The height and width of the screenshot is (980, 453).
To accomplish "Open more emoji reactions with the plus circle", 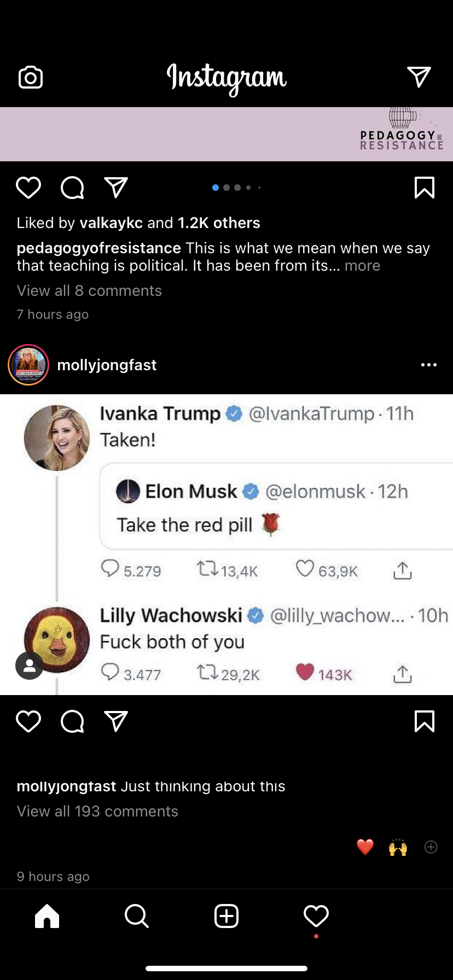I will tap(431, 847).
